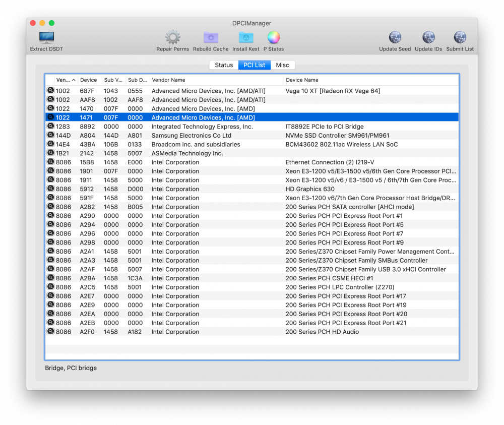The image size is (504, 425).
Task: Click the Update IDs globe icon
Action: [x=428, y=37]
